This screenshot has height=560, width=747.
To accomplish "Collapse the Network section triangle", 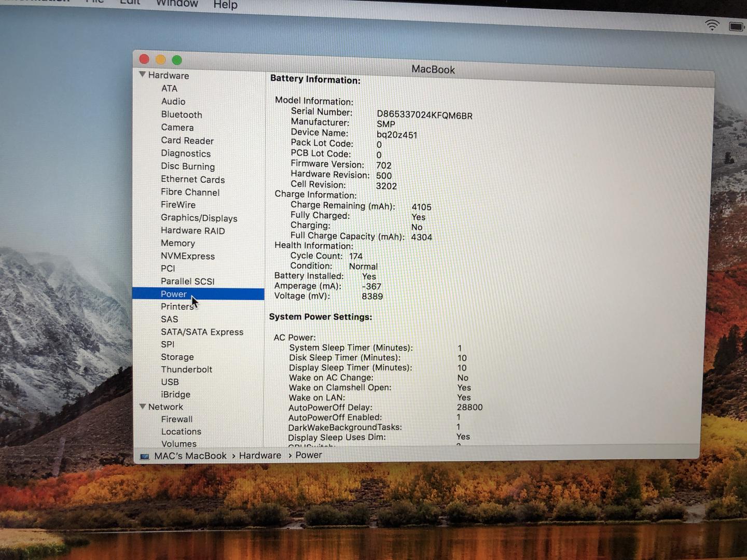I will (143, 407).
